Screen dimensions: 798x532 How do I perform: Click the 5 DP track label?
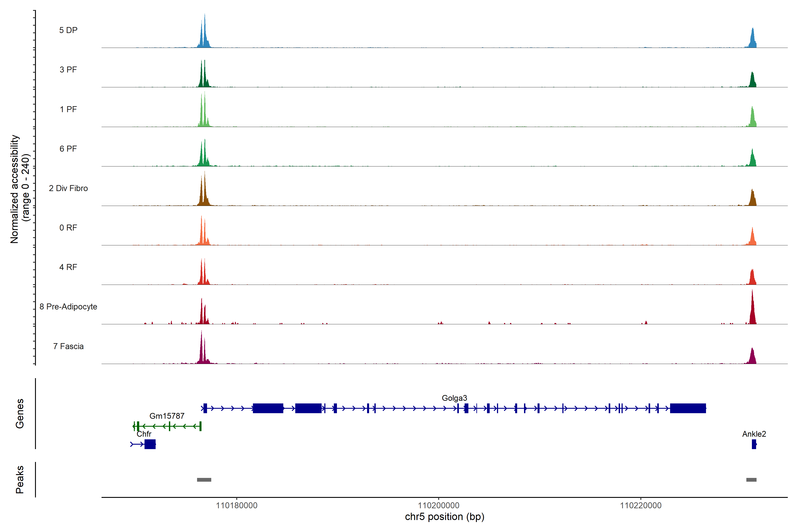point(68,30)
